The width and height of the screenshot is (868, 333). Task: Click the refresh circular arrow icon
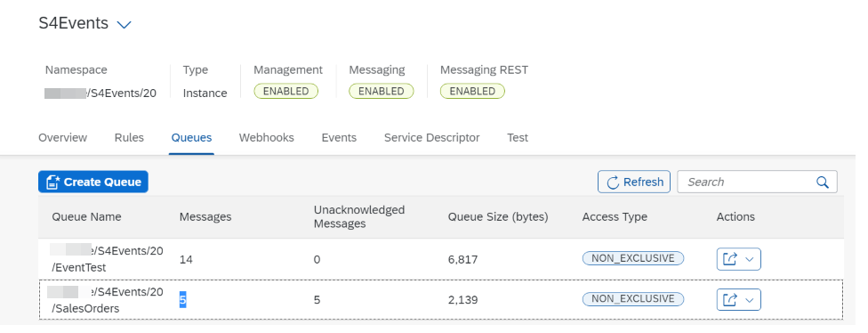point(613,183)
